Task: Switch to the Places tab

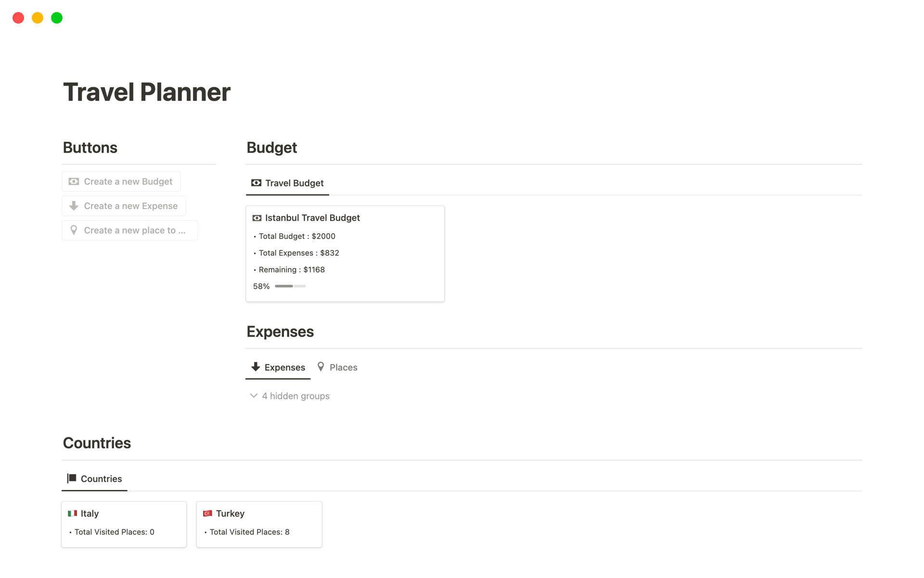Action: (343, 367)
